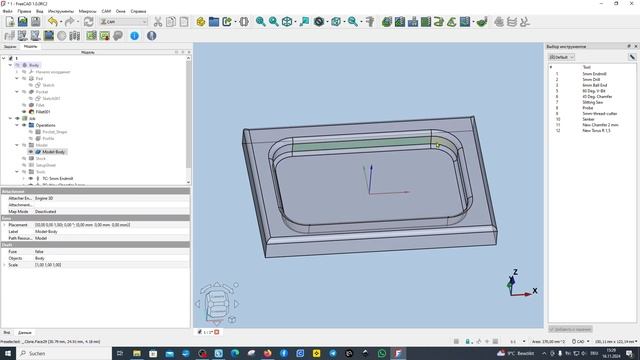The image size is (640, 360).
Task: Click the pencil edit icon in tool panel
Action: point(632,57)
